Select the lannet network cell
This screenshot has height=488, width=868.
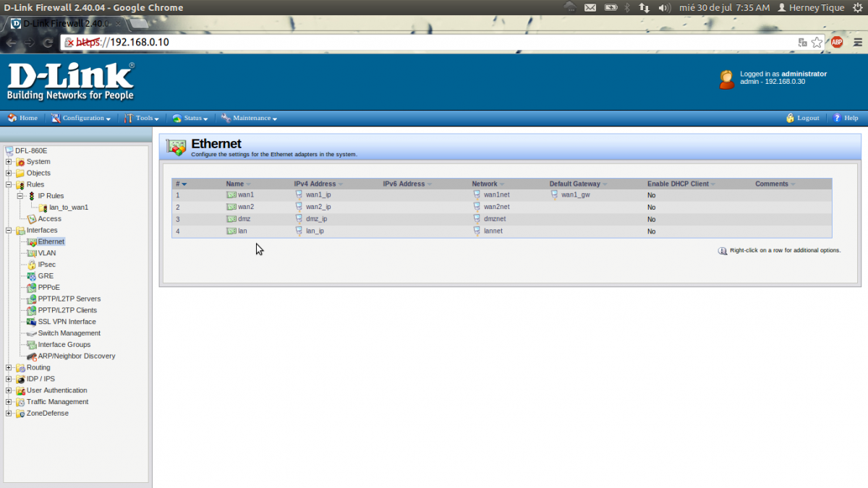[493, 231]
